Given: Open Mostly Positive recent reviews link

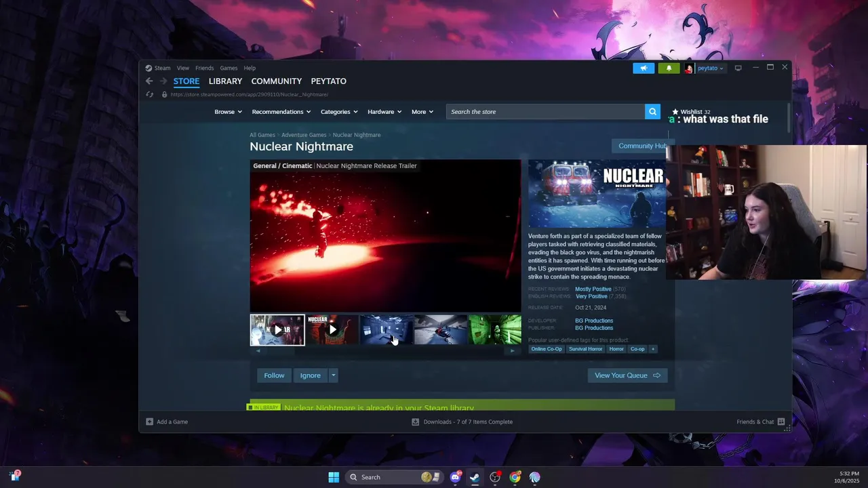Looking at the screenshot, I should [593, 289].
